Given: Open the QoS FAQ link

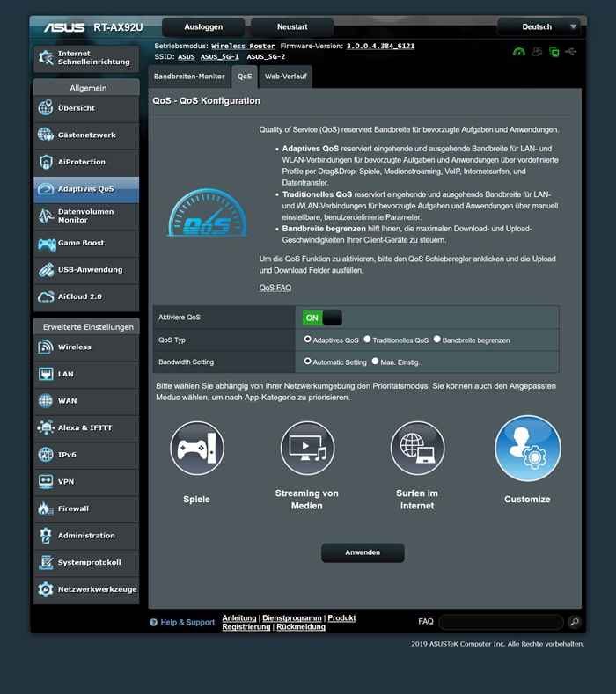Looking at the screenshot, I should [275, 288].
